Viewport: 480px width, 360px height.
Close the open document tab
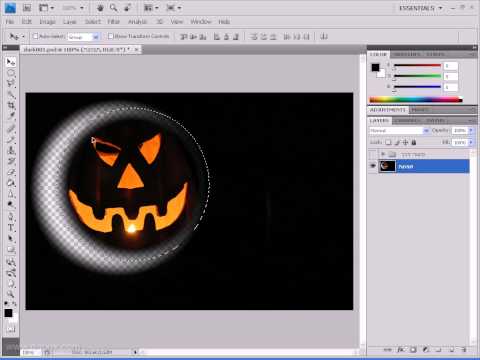pyautogui.click(x=136, y=49)
